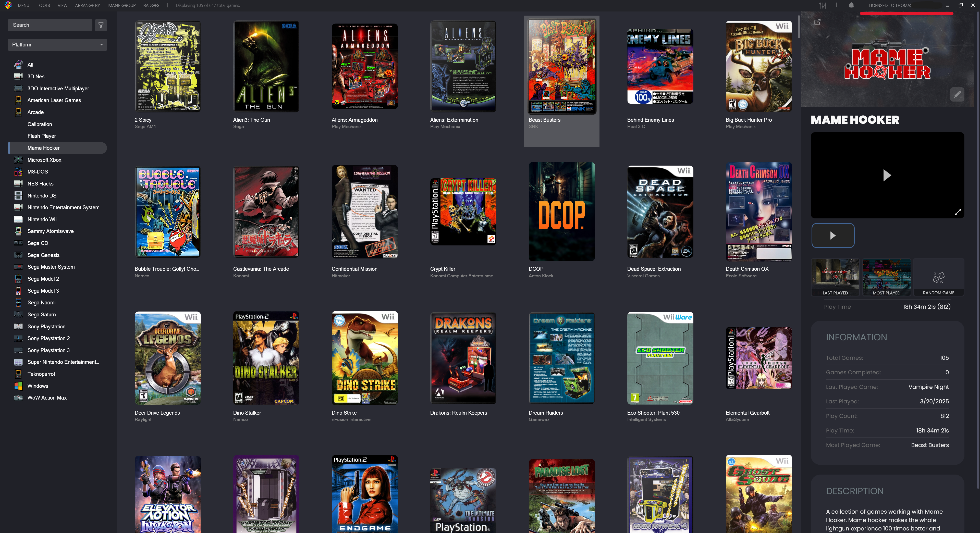Screen dimensions: 980x533
Task: Select Sega Genesis in the platform list
Action: 43,255
